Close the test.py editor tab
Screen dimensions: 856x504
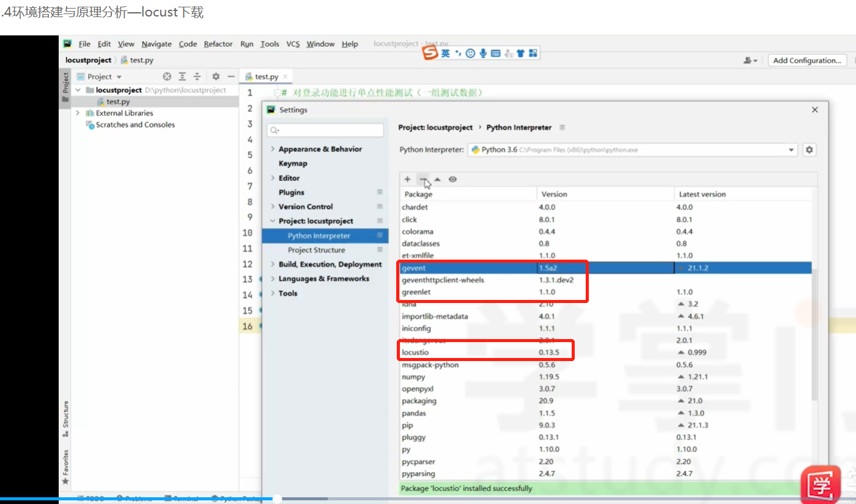coord(285,76)
